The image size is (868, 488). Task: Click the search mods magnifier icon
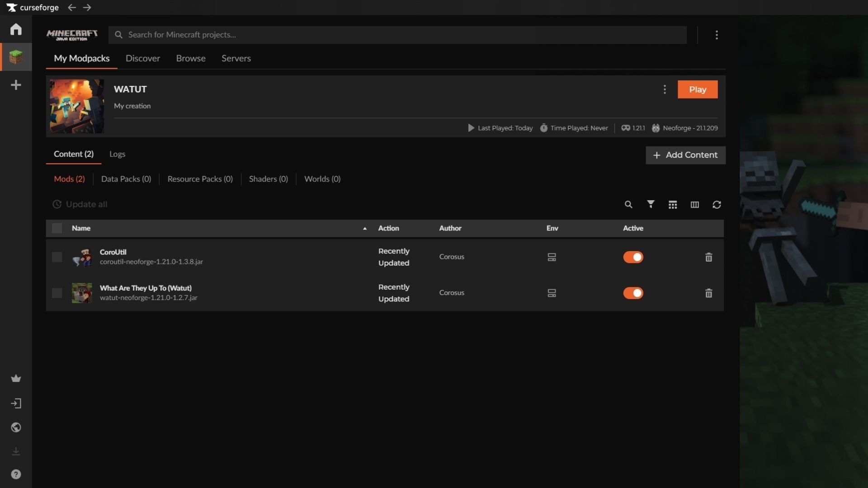[628, 205]
